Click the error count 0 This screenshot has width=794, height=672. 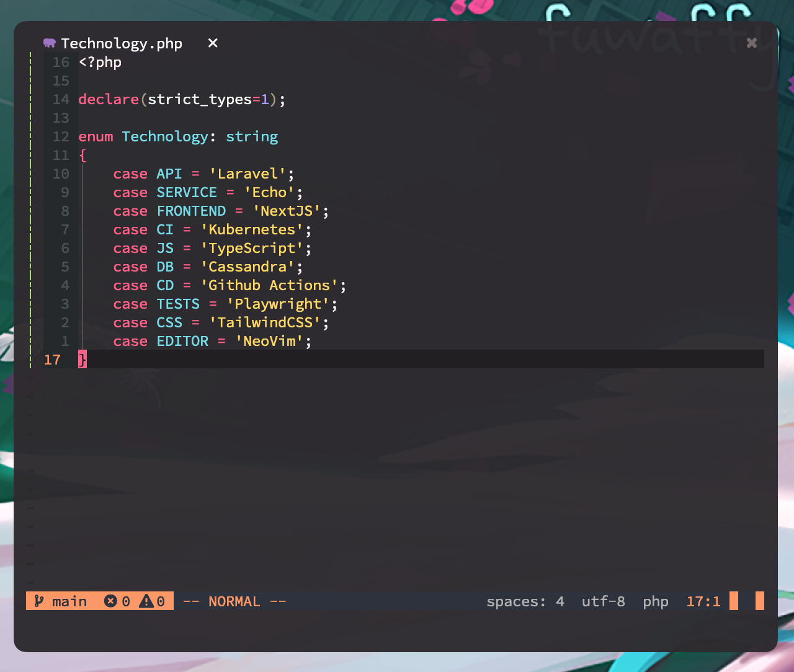126,601
